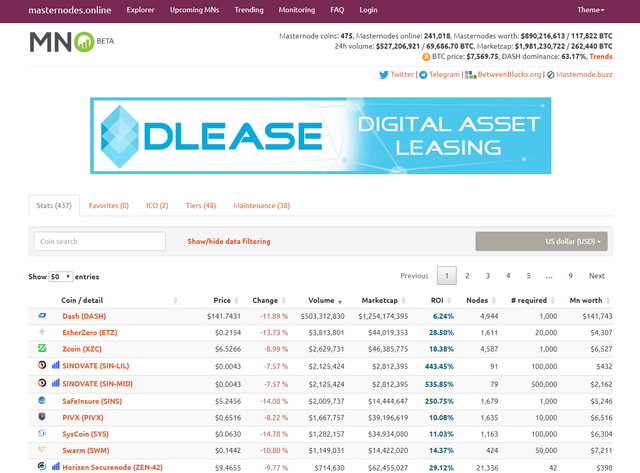Go to pagination page 9
Screen dimensions: 640x473
click(x=571, y=276)
